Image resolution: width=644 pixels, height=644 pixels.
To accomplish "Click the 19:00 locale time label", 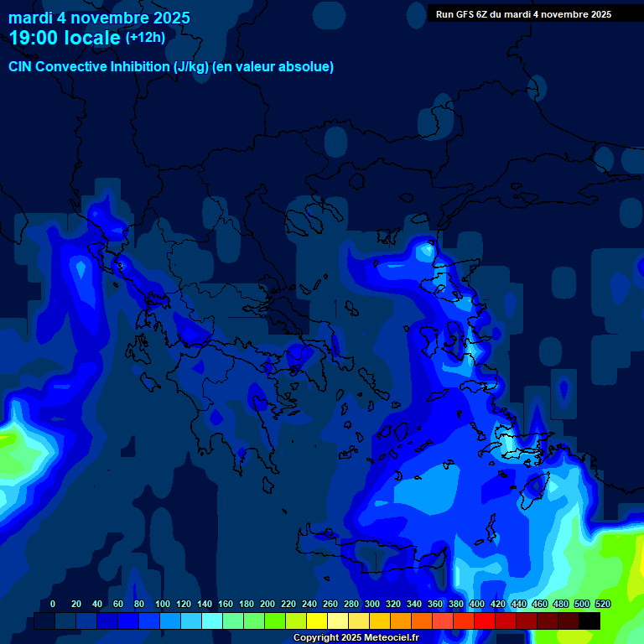I will (65, 38).
